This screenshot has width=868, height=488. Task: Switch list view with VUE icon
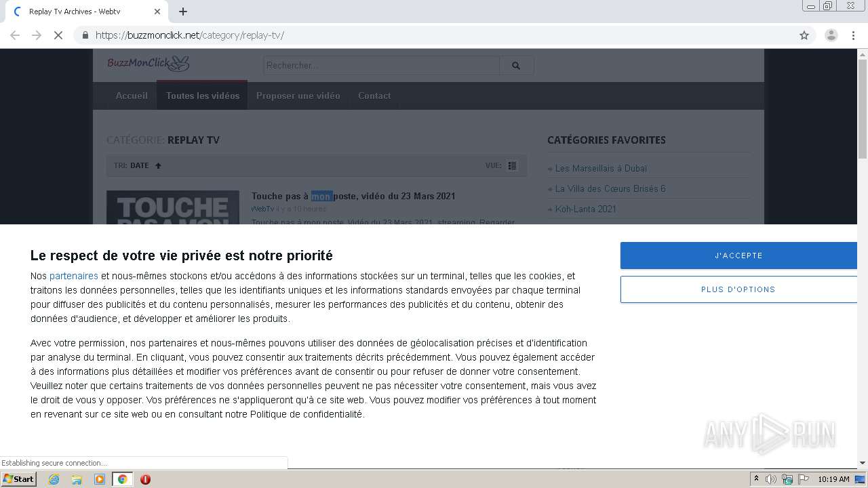point(513,165)
